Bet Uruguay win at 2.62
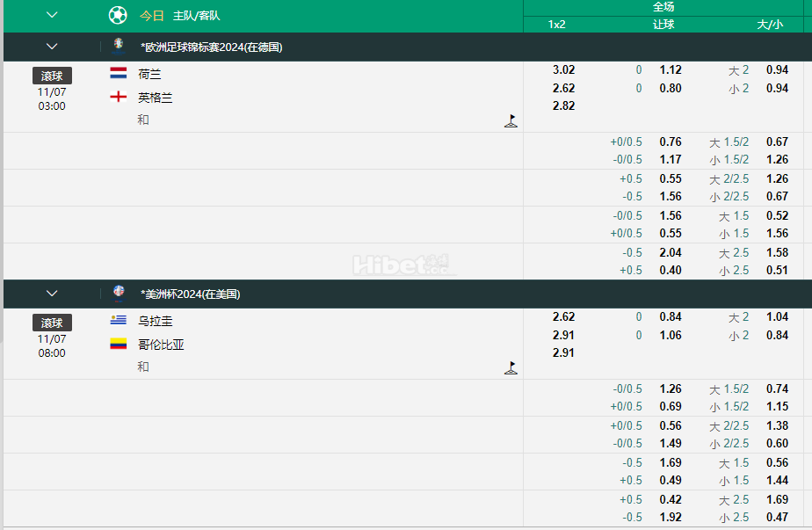812x530 pixels. click(563, 317)
